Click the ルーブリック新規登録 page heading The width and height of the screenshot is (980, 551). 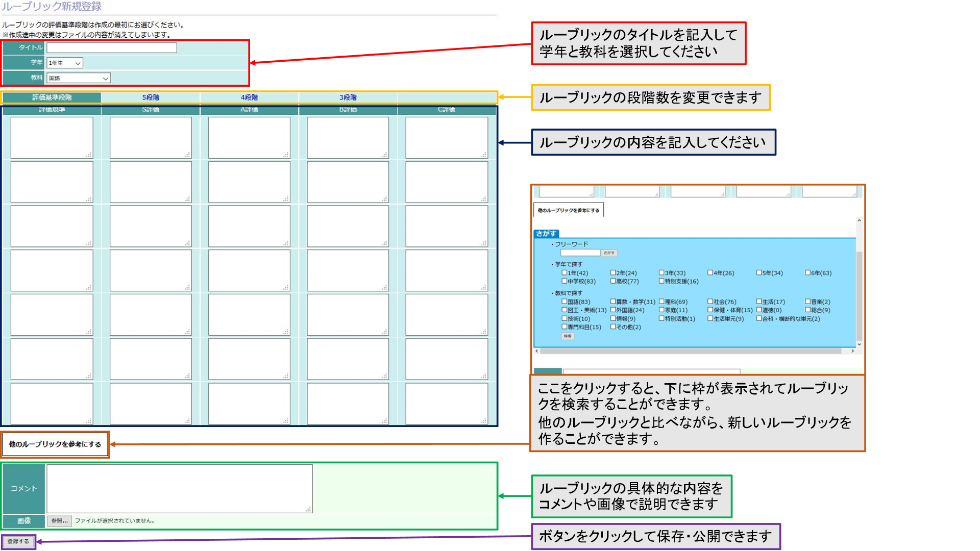(x=52, y=6)
